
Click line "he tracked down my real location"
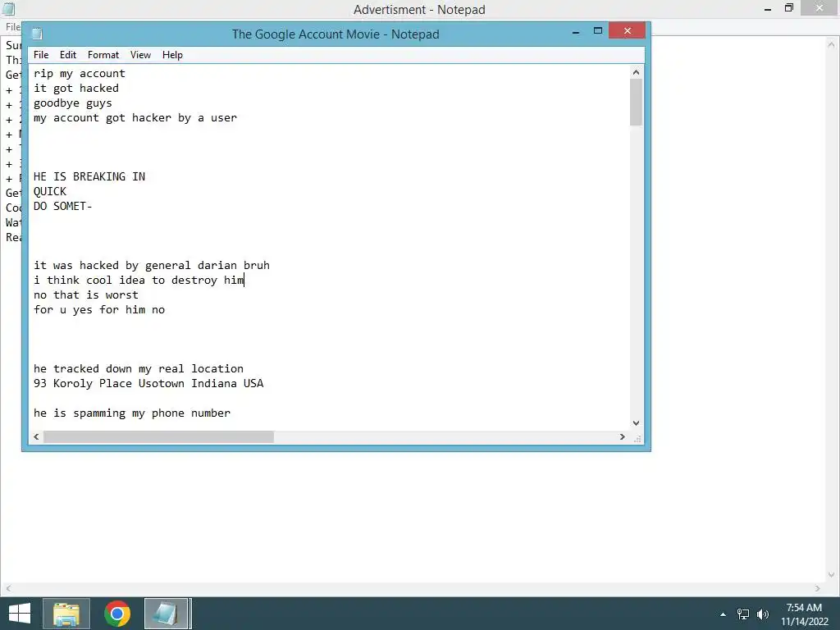(x=138, y=368)
